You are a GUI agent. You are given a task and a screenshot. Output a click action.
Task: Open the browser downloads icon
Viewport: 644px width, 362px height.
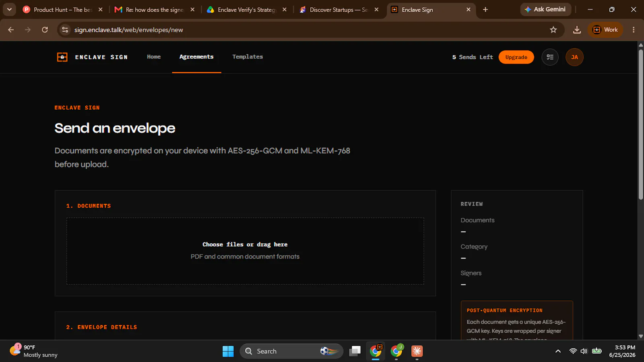577,30
